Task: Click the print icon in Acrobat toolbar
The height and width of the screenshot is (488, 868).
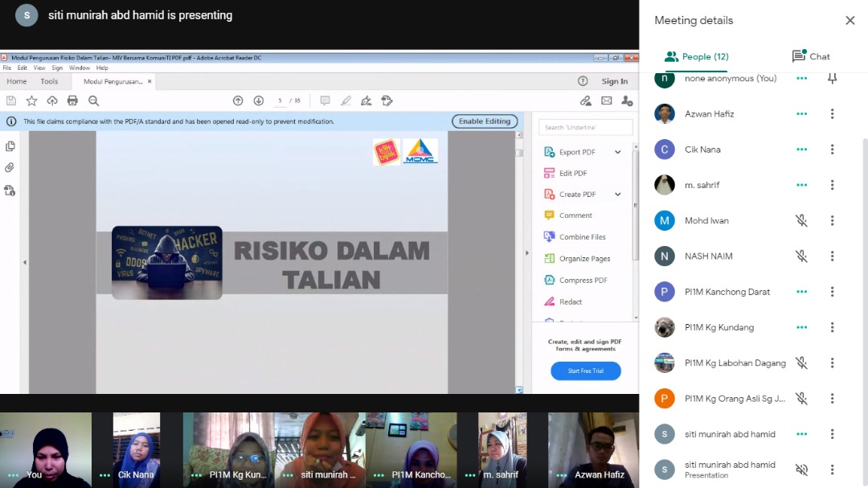Action: coord(72,100)
